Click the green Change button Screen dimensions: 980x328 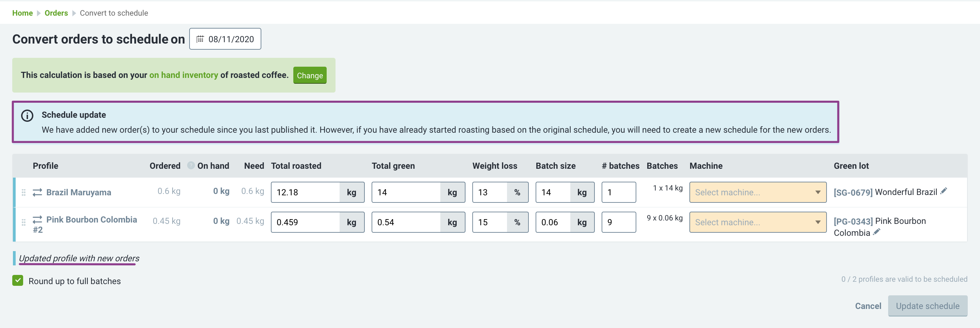click(310, 75)
